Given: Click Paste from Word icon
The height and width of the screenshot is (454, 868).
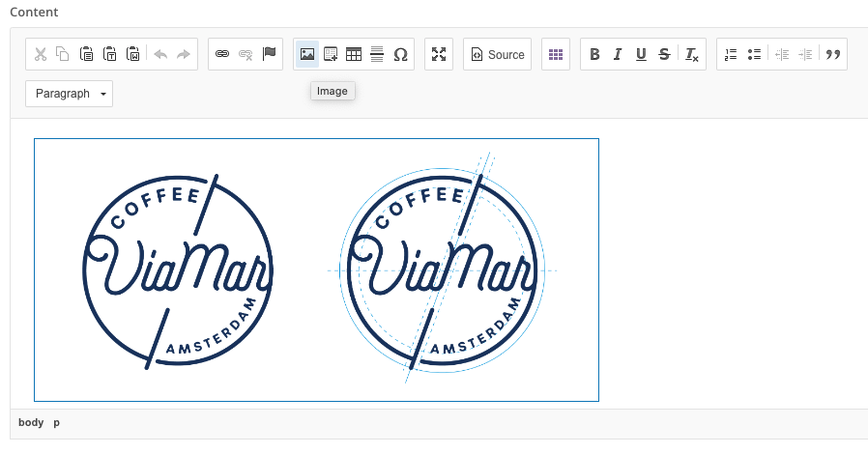Looking at the screenshot, I should tap(132, 54).
